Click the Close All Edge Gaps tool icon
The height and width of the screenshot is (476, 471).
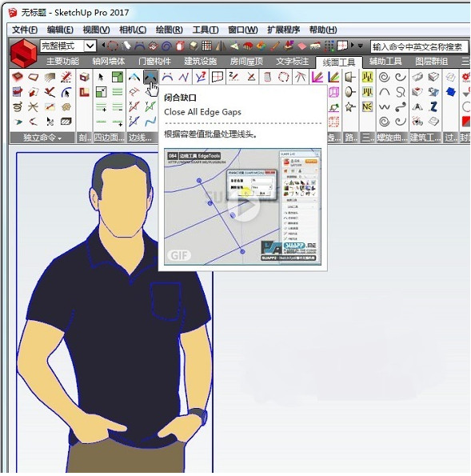[150, 77]
